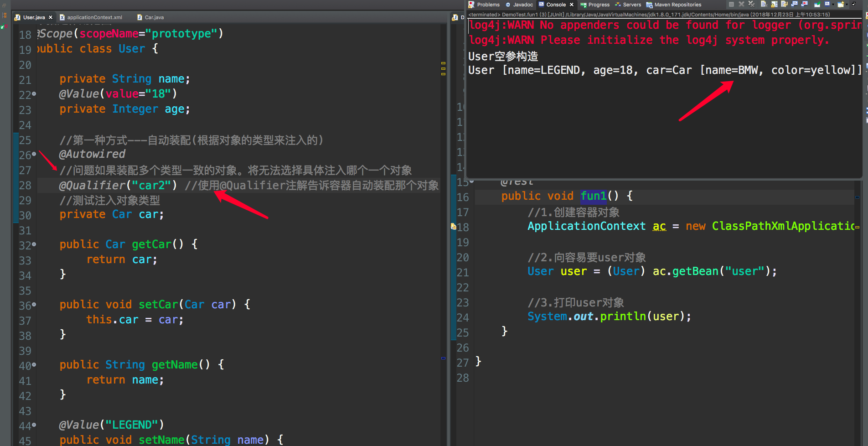Toggle show console when standard error changes
The height and width of the screenshot is (446, 868).
804,4
